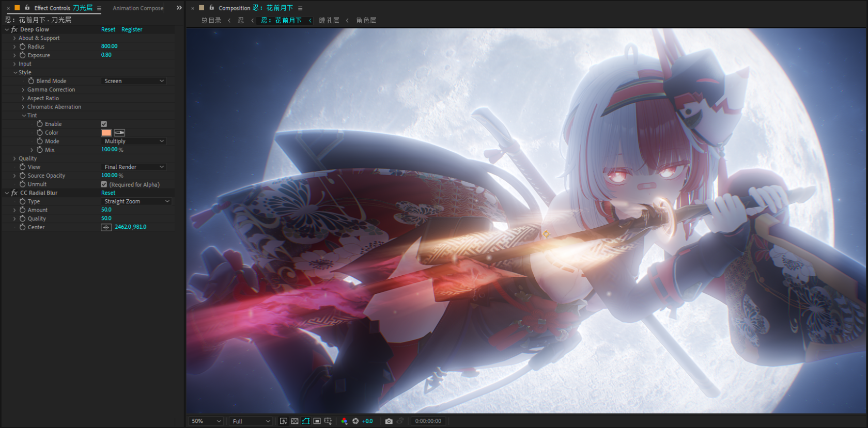Expand the Gamma Correction group
Image resolution: width=868 pixels, height=428 pixels.
click(23, 90)
